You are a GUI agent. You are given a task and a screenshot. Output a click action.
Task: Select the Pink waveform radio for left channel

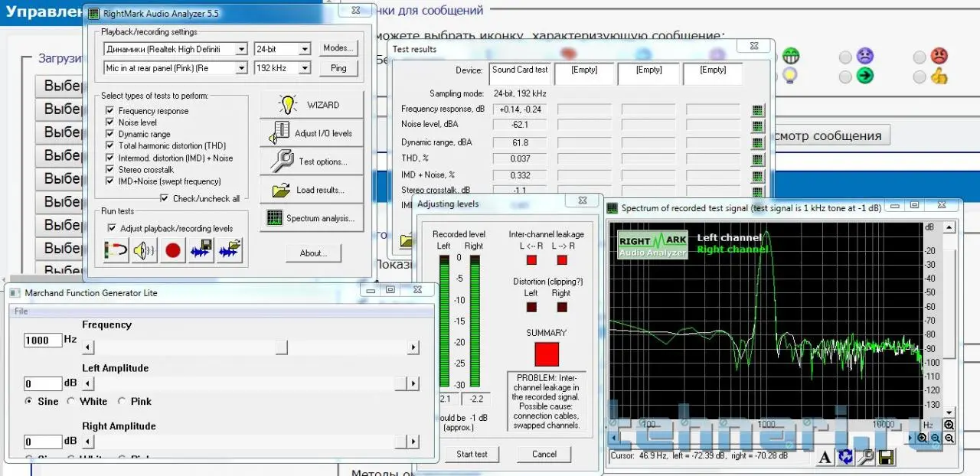(x=122, y=401)
